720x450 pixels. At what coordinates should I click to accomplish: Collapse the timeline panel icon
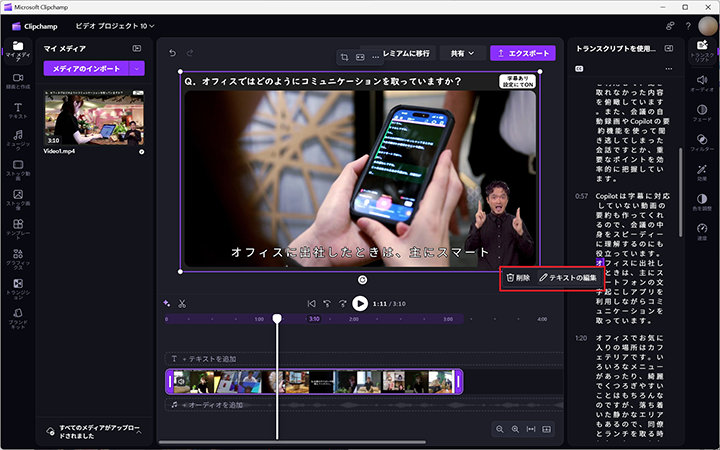546,429
